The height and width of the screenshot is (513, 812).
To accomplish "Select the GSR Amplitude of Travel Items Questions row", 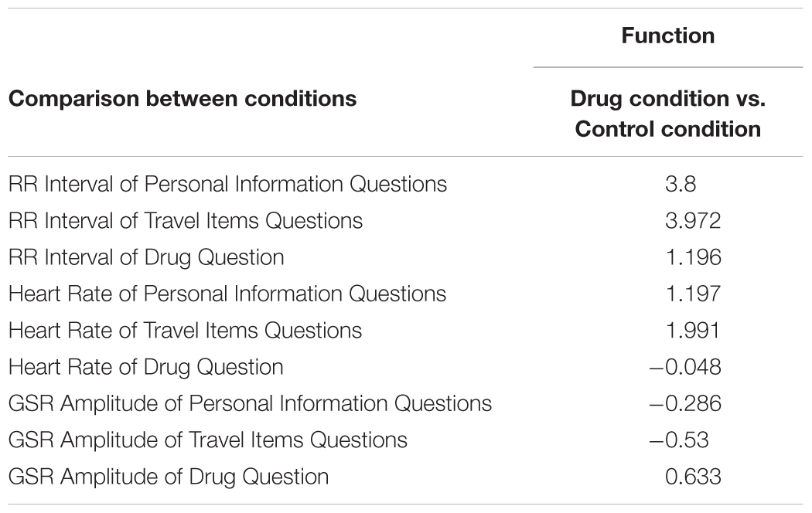I will (405, 440).
